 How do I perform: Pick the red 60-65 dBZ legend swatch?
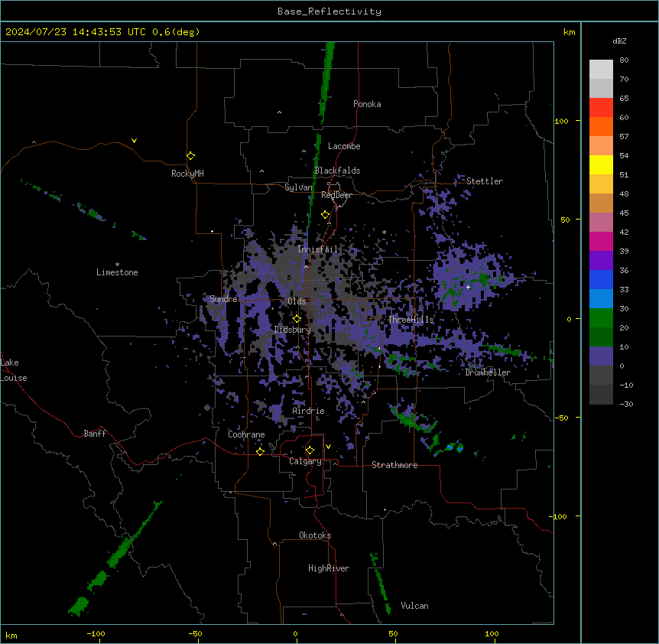click(x=601, y=108)
